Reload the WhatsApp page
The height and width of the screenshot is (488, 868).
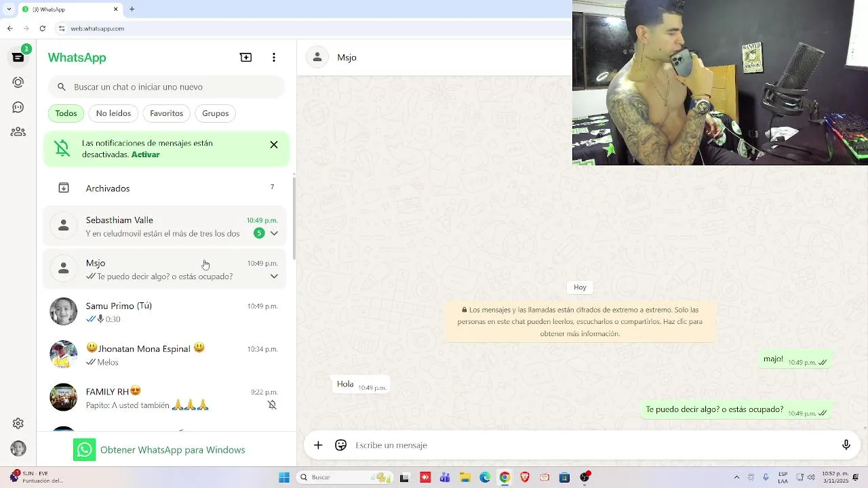coord(43,28)
